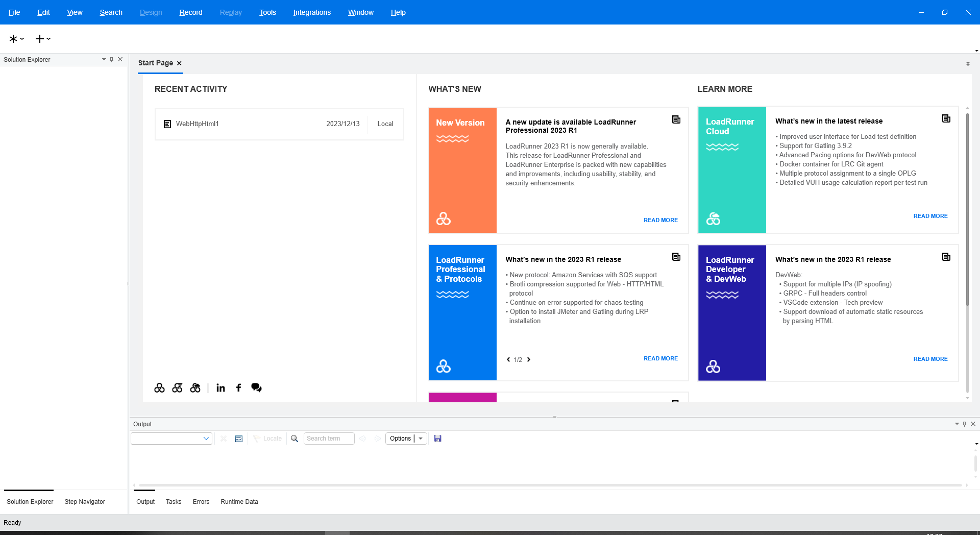Open document icon on LoadRunner Cloud card

click(946, 118)
